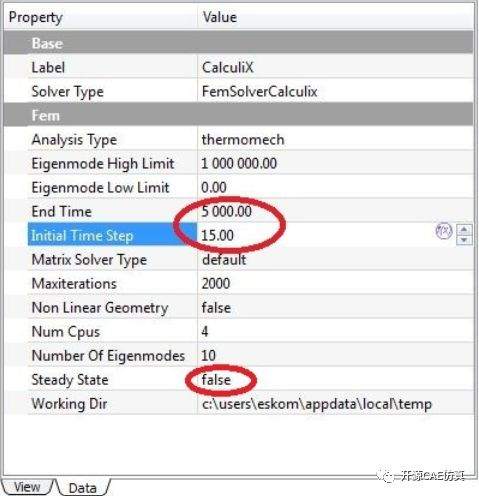Edit the Initial Time Step 15.00 field
Screen dimensions: 479x496
(x=315, y=235)
